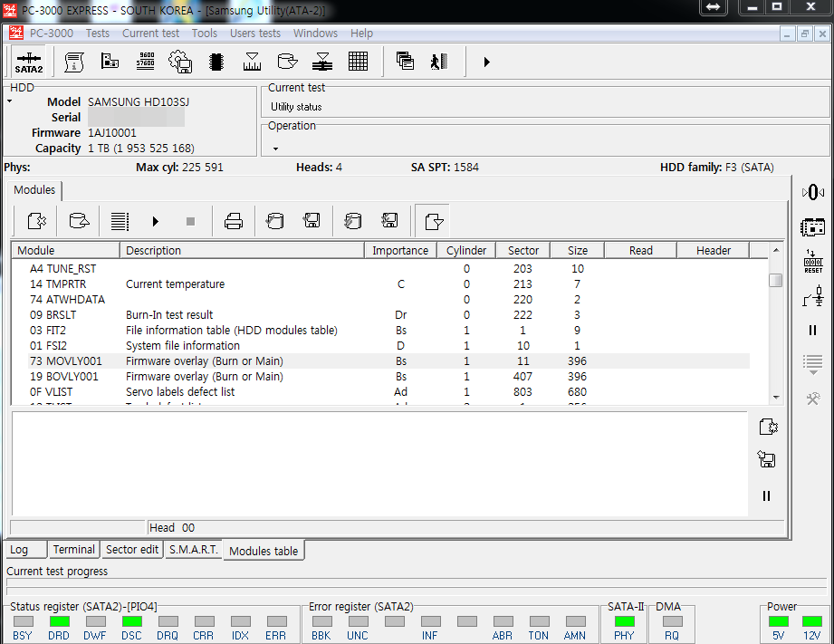Screen dimensions: 834x644
Task: Click the ROM chip icon
Action: tap(216, 62)
